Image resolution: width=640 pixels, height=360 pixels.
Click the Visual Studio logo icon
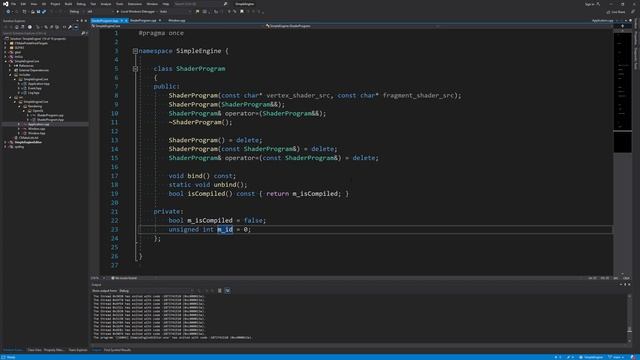(5, 4)
